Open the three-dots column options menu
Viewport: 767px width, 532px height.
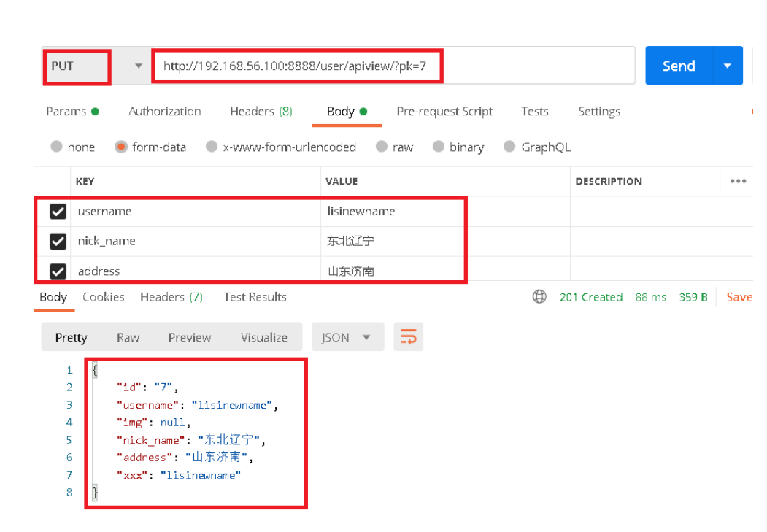[x=738, y=181]
